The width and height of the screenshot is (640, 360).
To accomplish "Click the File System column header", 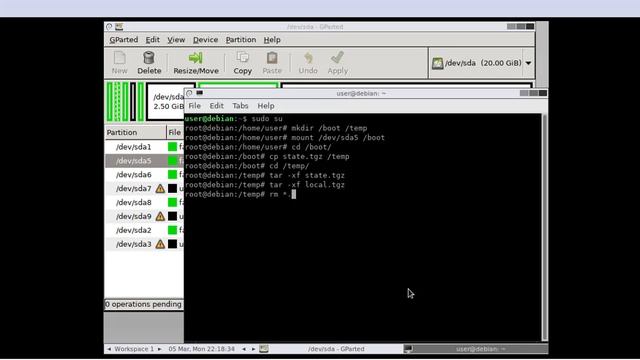I will tap(175, 133).
